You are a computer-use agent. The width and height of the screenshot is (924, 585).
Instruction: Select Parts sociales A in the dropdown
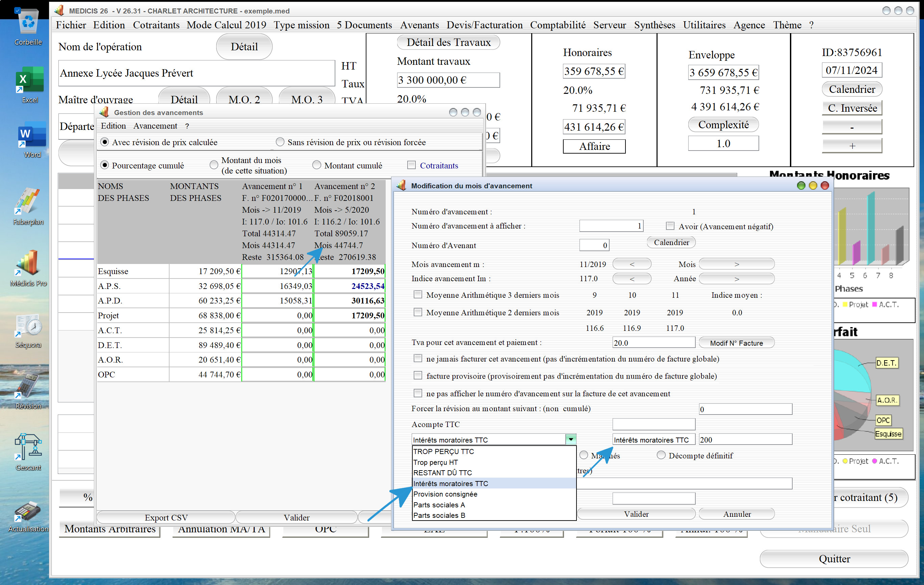tap(494, 505)
